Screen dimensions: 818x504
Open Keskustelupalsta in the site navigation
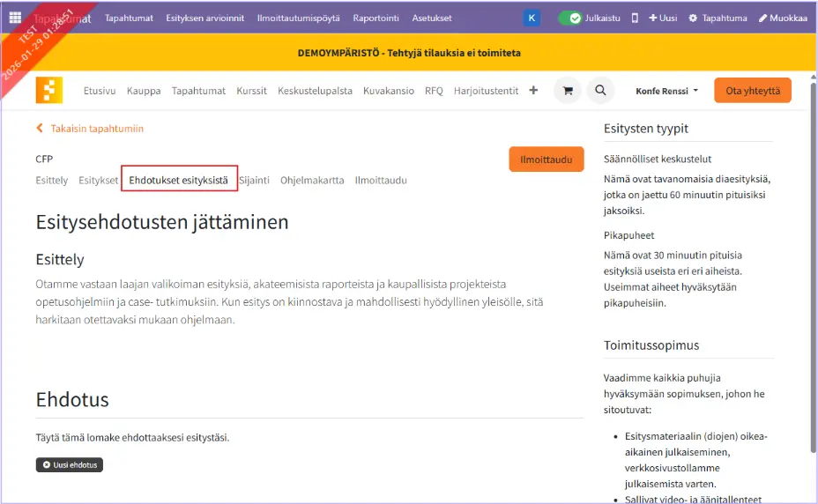[315, 91]
